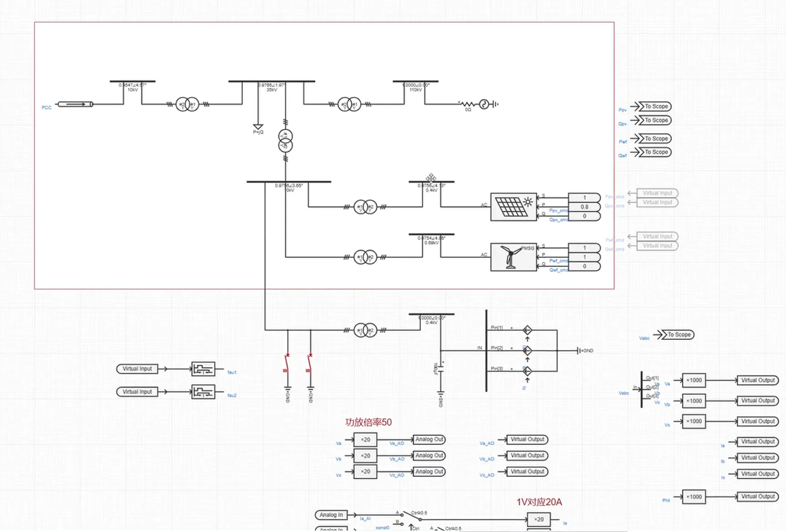Select the Analog Out block for Vb_AO
The image size is (786, 532).
pos(429,456)
